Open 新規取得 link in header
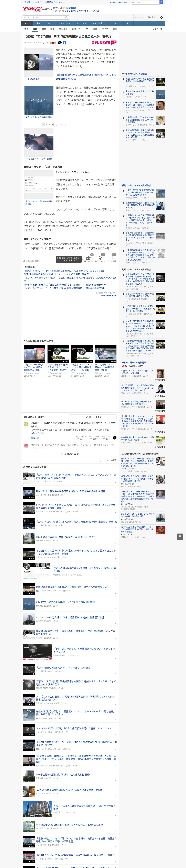186x868 pixels. pos(72,8)
